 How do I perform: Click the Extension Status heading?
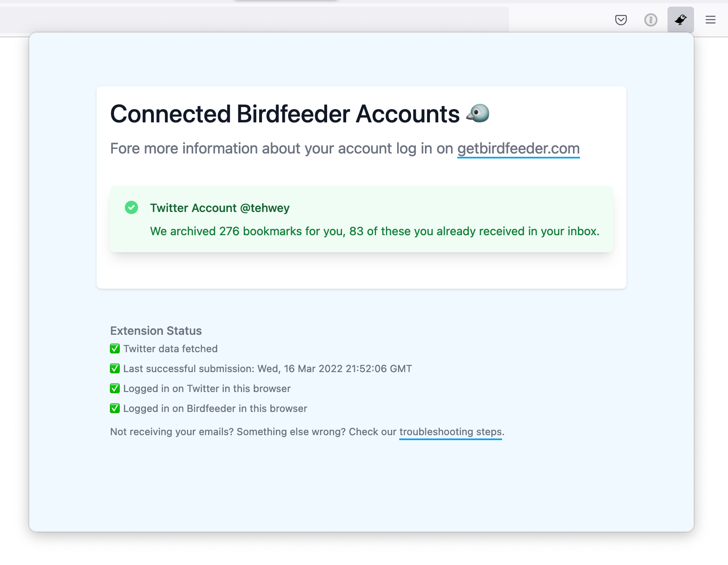[156, 331]
